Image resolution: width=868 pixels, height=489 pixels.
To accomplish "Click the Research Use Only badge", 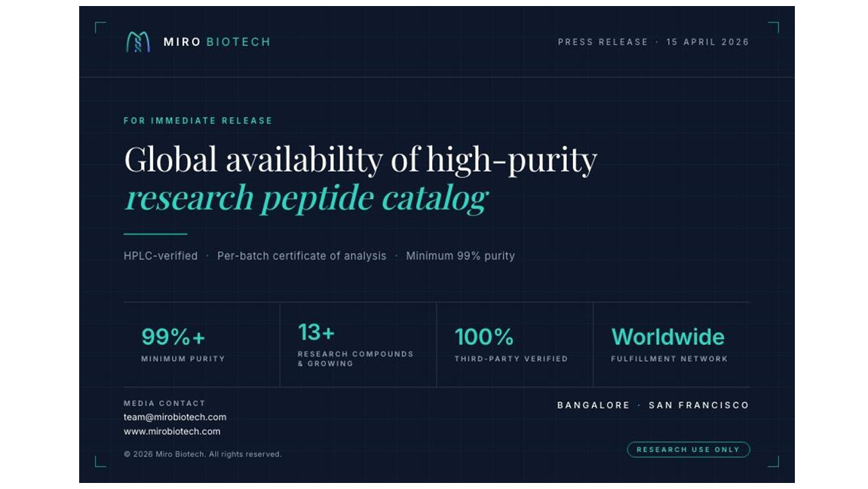I will pos(688,450).
